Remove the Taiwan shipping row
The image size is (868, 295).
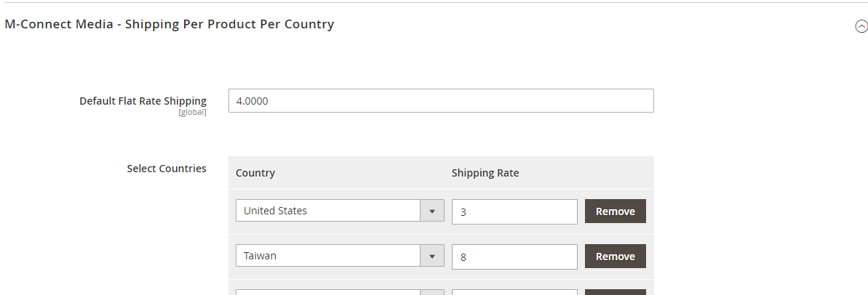(x=615, y=256)
